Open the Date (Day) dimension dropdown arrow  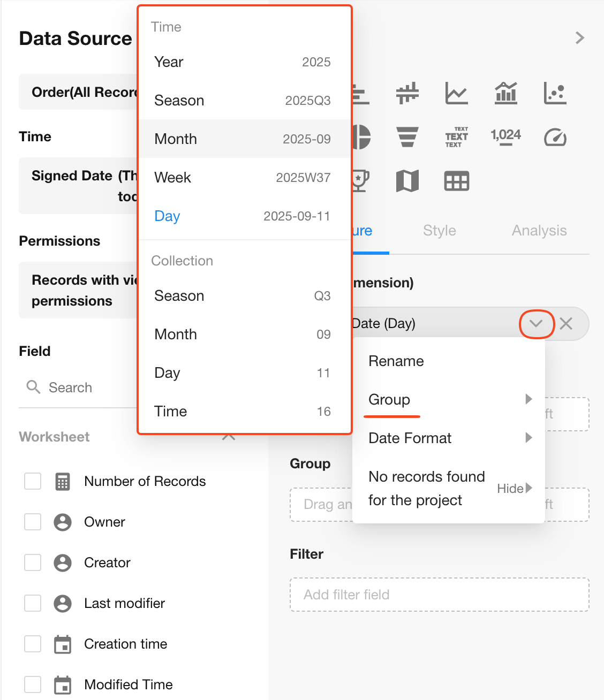536,324
